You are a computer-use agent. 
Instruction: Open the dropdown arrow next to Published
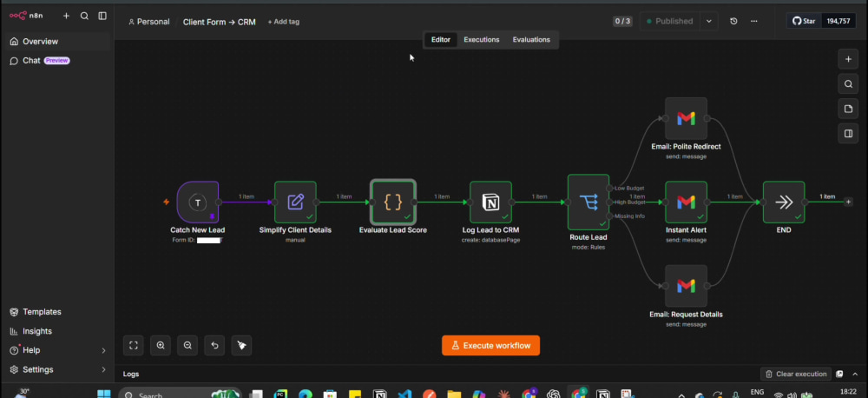[x=709, y=21]
